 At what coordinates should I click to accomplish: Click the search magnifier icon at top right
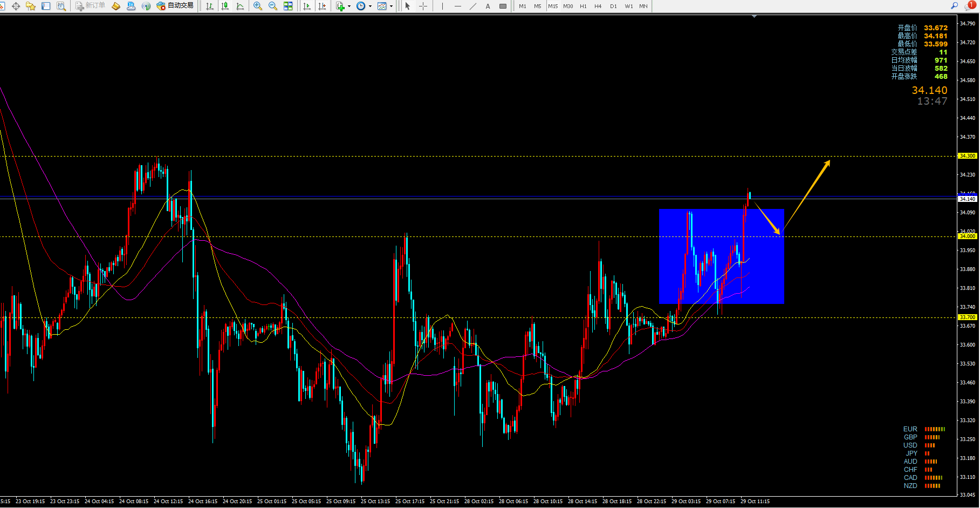click(x=954, y=5)
